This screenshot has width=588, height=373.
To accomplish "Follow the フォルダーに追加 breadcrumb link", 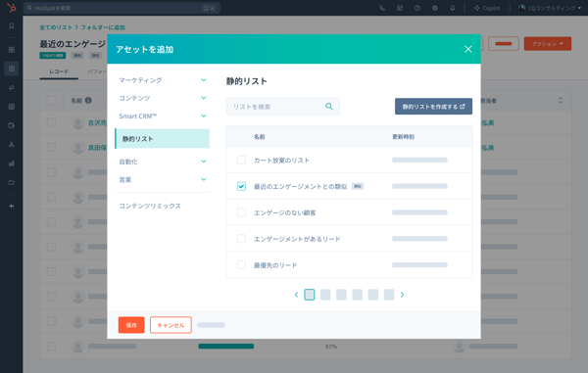I will [103, 27].
